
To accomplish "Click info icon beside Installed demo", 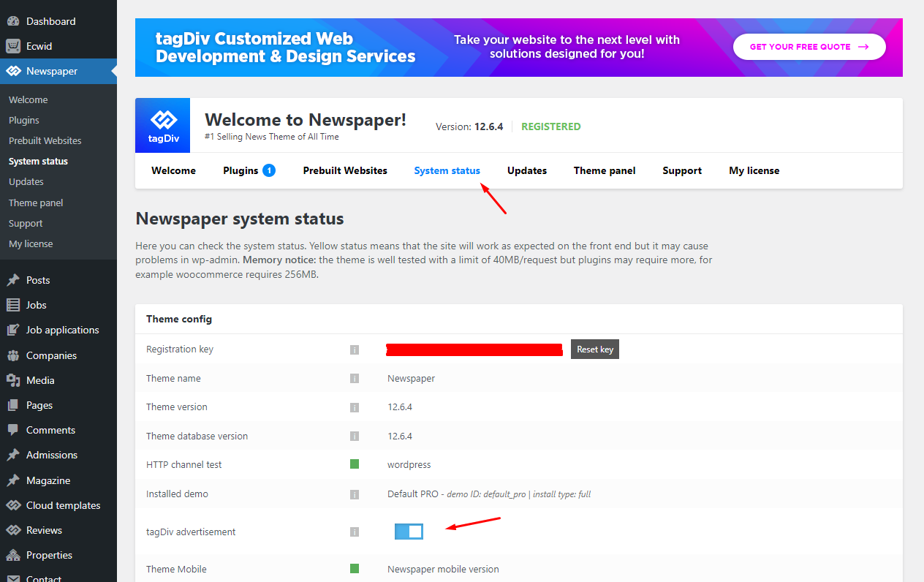I will click(x=355, y=494).
